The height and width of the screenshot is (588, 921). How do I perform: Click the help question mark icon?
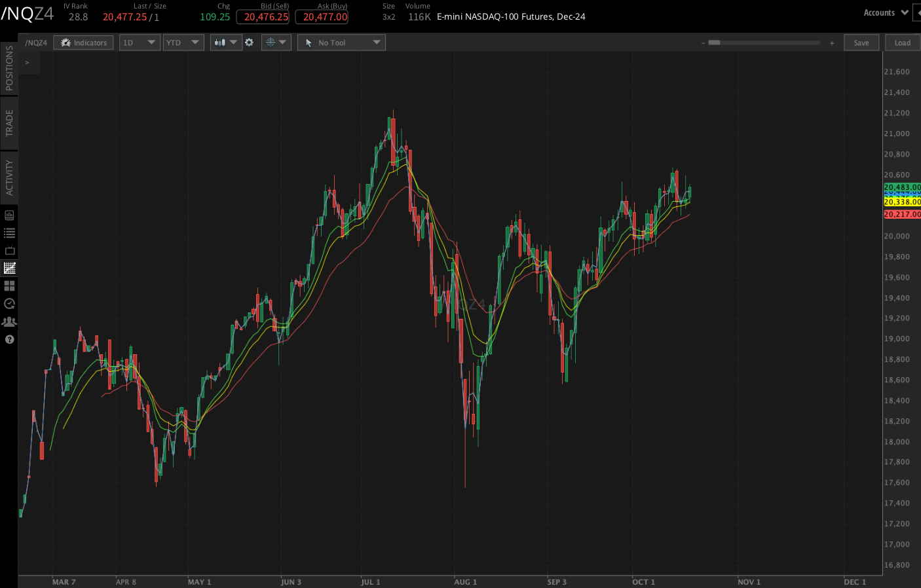pyautogui.click(x=9, y=339)
